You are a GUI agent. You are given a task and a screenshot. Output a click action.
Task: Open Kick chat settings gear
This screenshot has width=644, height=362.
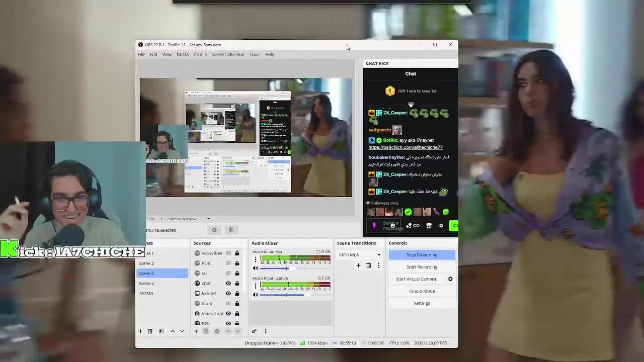point(441,226)
